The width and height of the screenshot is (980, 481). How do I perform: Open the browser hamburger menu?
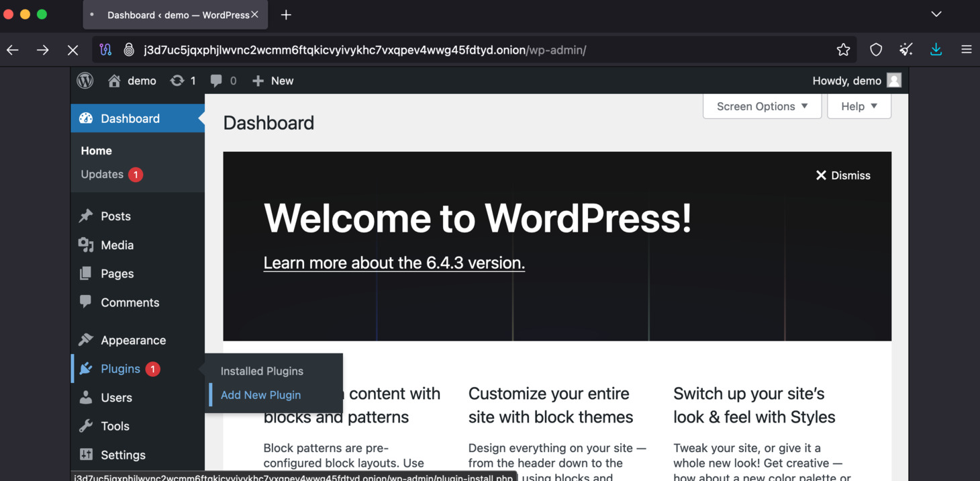[x=967, y=50]
